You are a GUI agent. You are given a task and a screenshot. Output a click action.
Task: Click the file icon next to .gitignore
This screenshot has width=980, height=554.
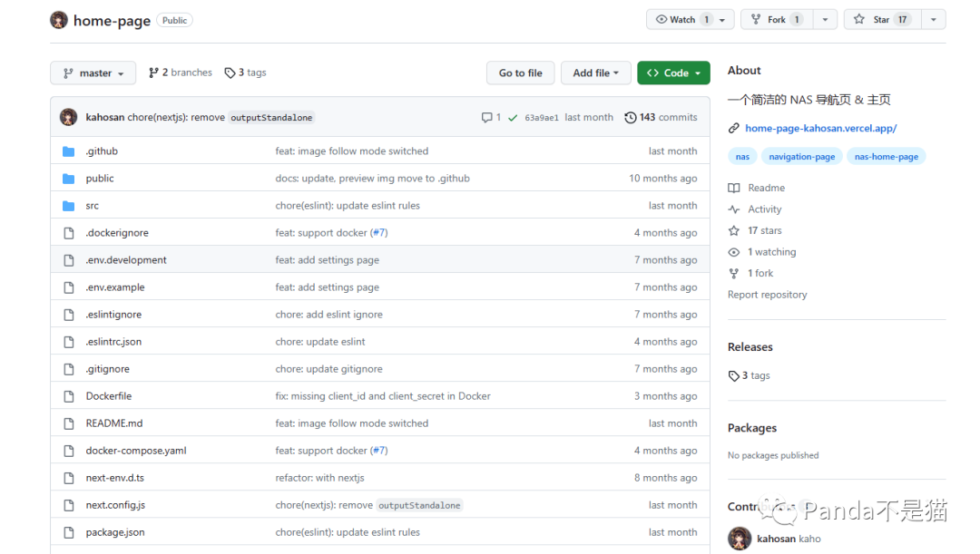pos(69,369)
